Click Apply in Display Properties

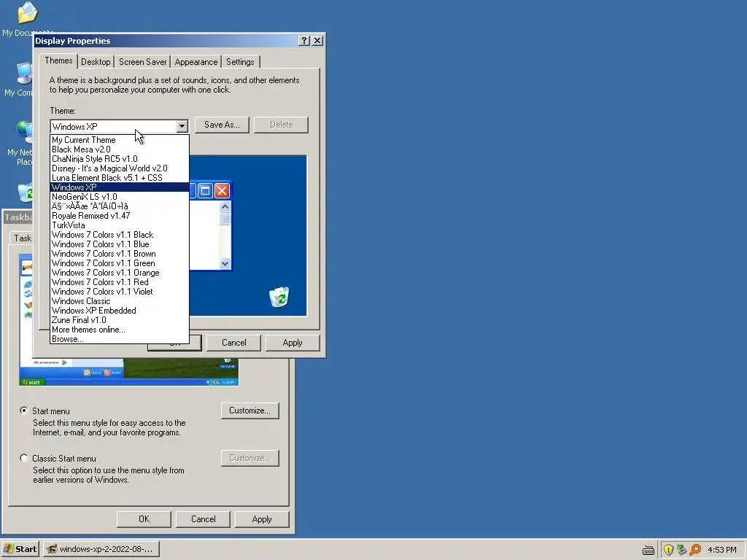[293, 343]
